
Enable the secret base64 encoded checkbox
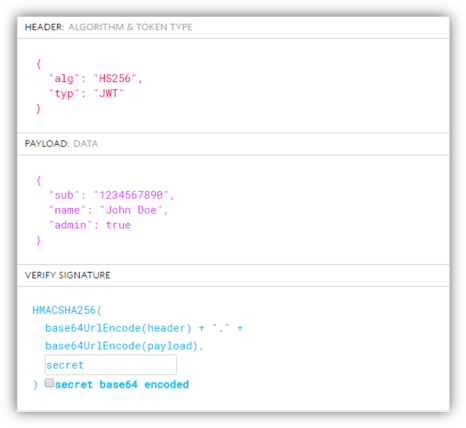pyautogui.click(x=49, y=383)
